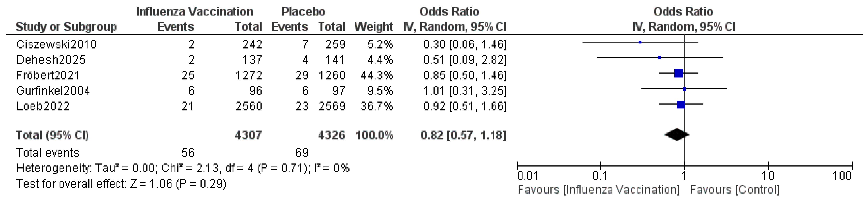The height and width of the screenshot is (203, 868).
Task: Click the 'Favours [Control]' axis label
Action: point(734,190)
